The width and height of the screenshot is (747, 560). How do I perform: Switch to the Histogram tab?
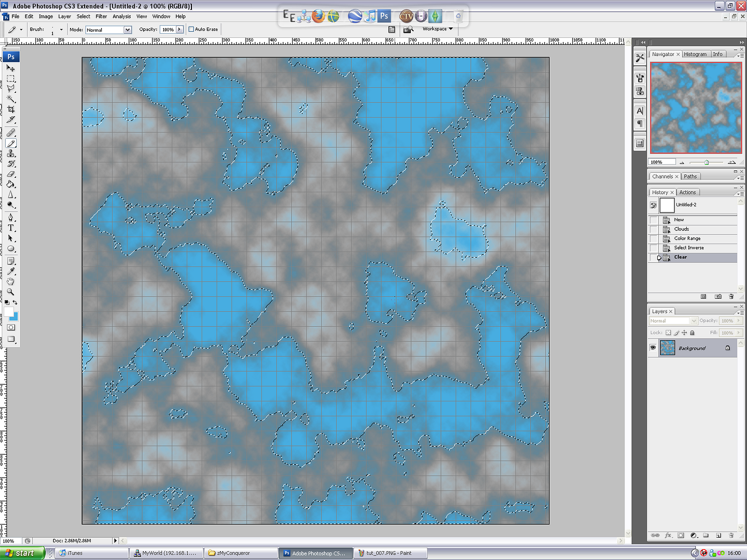point(695,54)
